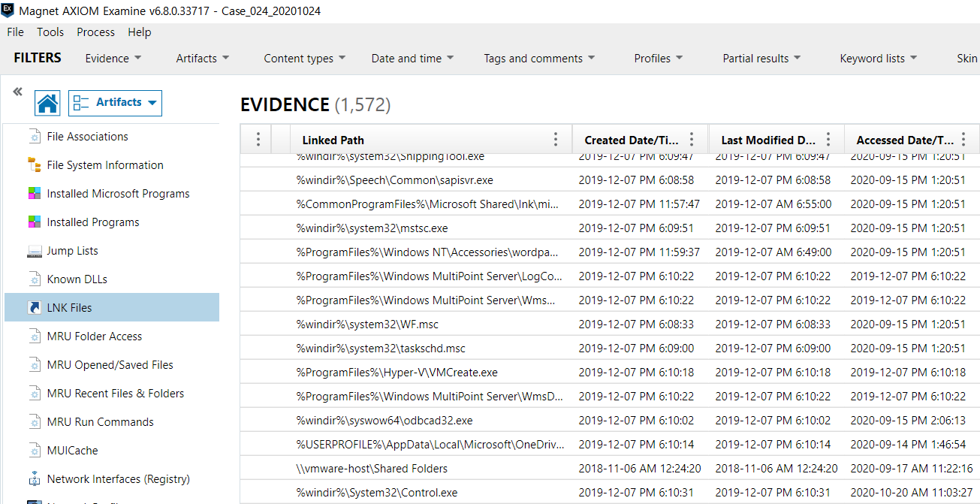Viewport: 980px width, 504px height.
Task: Click the MUICache icon
Action: pyautogui.click(x=34, y=451)
